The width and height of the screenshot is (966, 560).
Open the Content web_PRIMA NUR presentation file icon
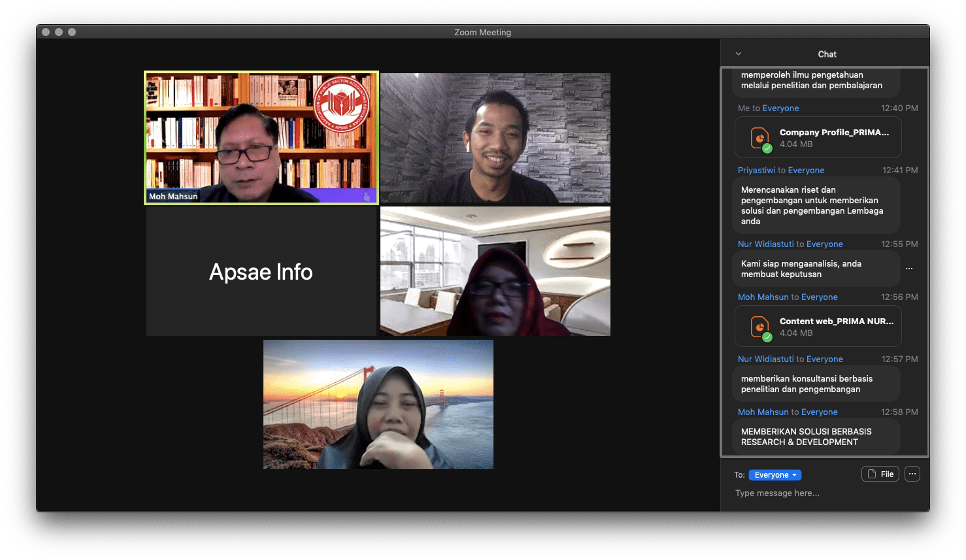click(x=760, y=327)
